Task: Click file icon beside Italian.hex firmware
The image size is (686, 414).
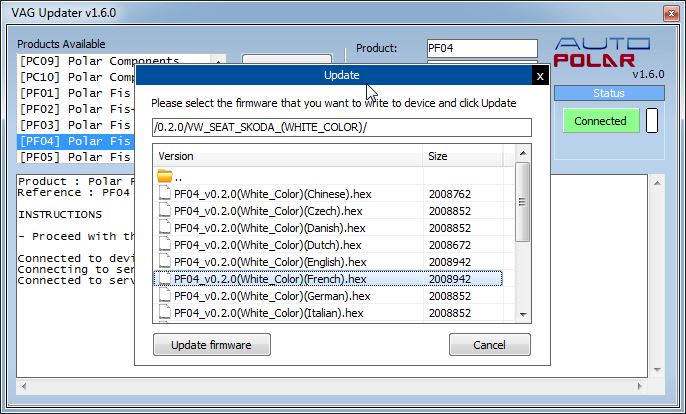Action: pos(164,312)
